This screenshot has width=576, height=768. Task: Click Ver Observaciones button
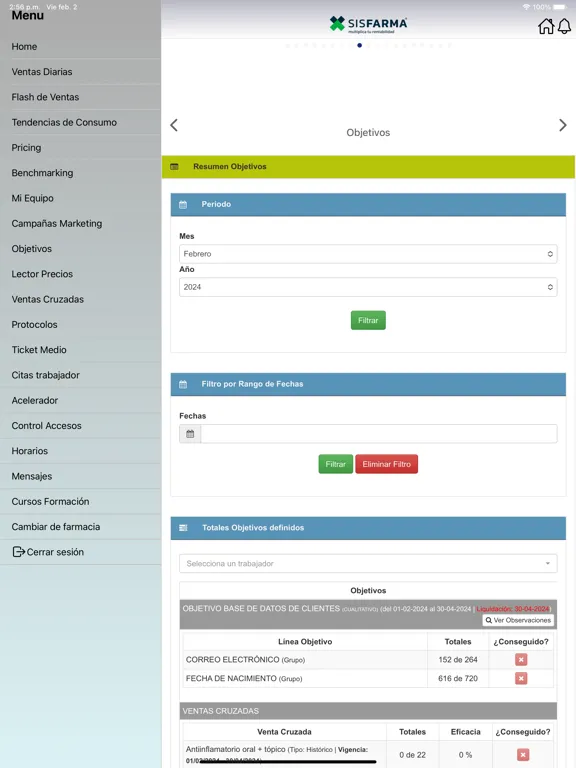pyautogui.click(x=518, y=620)
